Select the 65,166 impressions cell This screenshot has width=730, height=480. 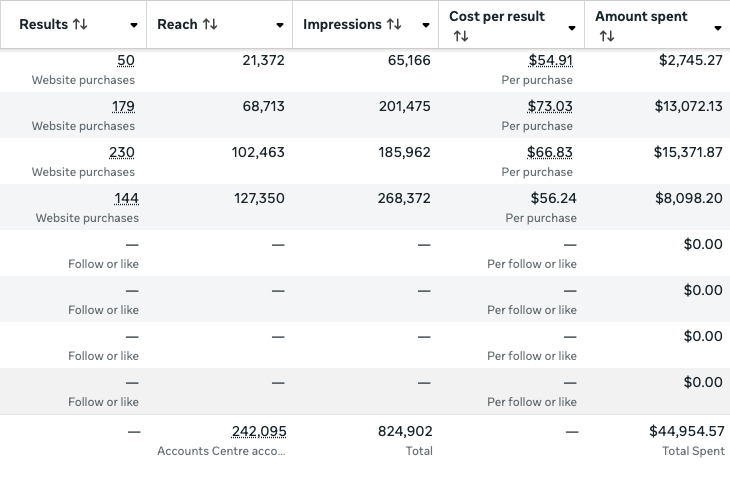(x=409, y=61)
